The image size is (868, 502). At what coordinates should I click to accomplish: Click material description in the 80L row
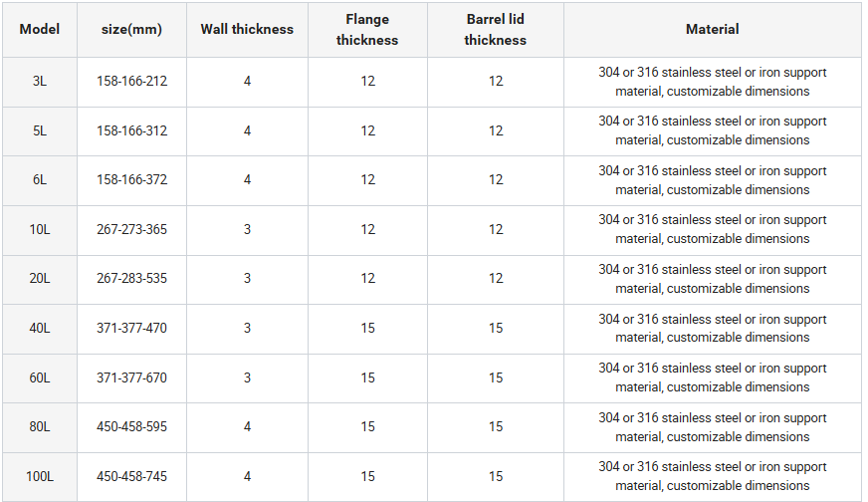click(x=712, y=427)
